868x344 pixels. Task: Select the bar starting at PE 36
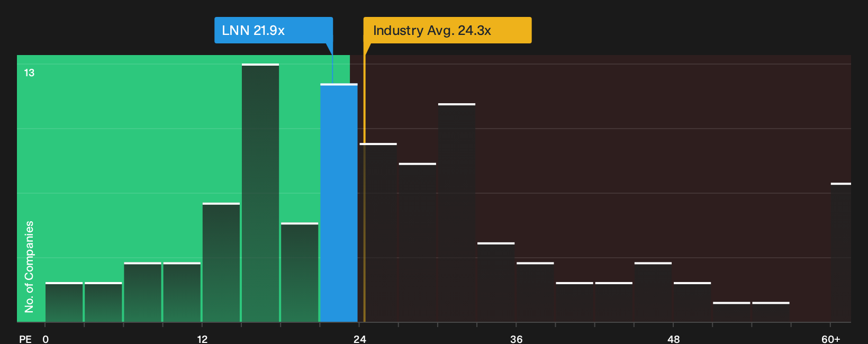(x=535, y=292)
